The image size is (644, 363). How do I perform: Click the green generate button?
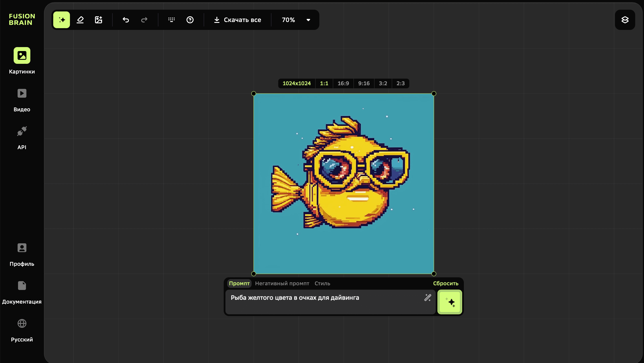[450, 302]
